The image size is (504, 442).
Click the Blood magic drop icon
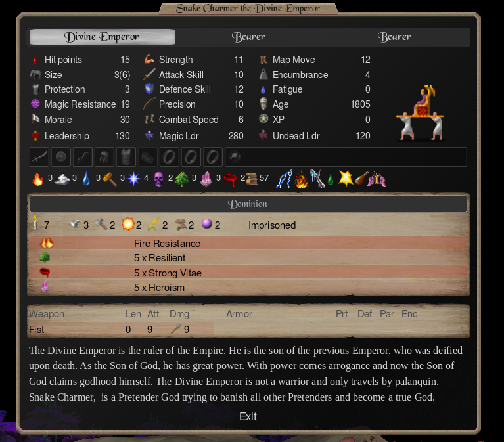230,179
